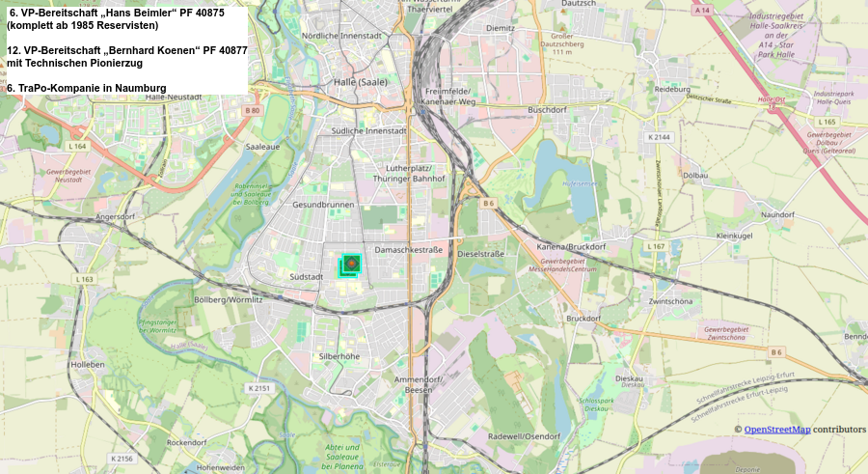The height and width of the screenshot is (474, 868).
Task: Open the OpenStreetMap attribution link
Action: tap(776, 429)
